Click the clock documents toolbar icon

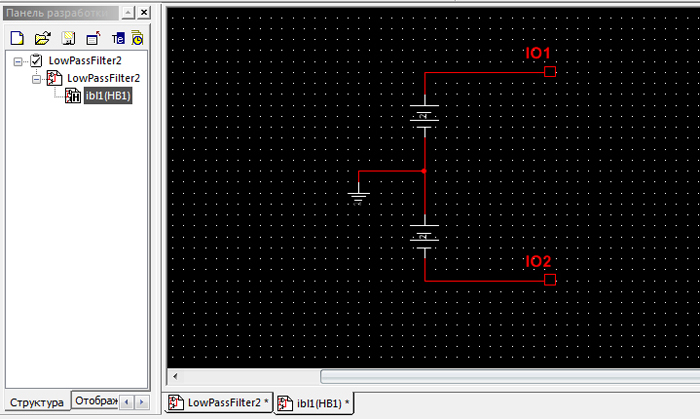(x=138, y=38)
